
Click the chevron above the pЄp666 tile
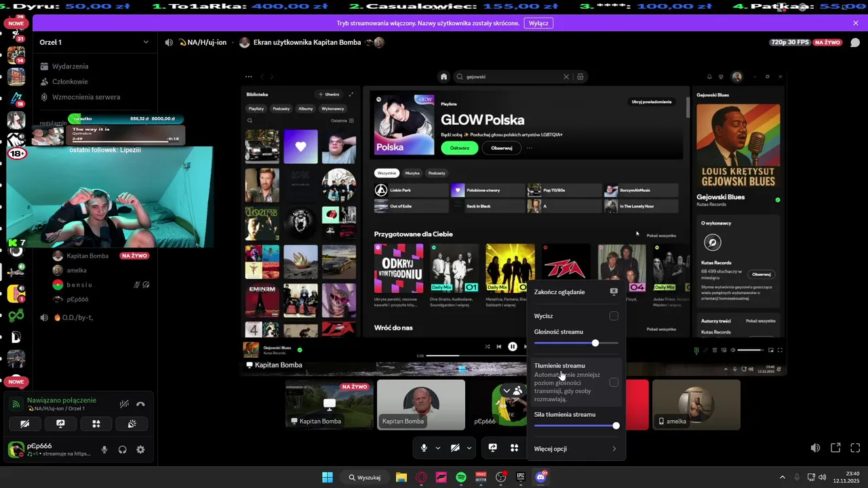click(x=506, y=390)
